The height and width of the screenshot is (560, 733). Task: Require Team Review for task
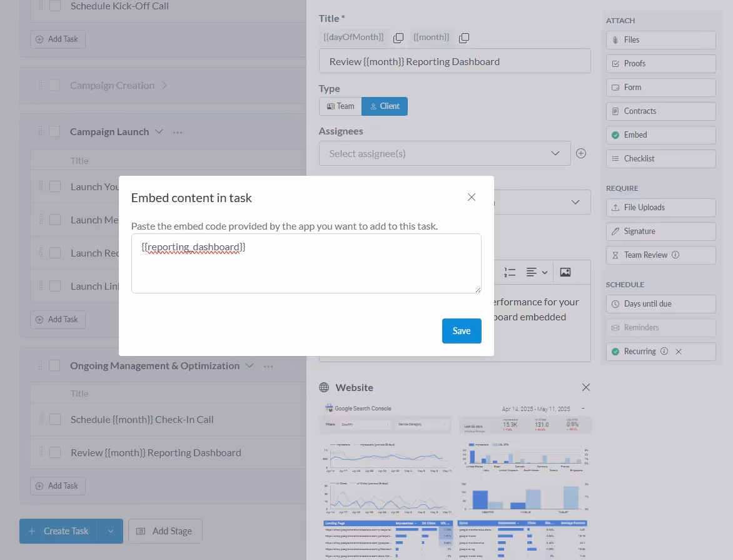(660, 255)
